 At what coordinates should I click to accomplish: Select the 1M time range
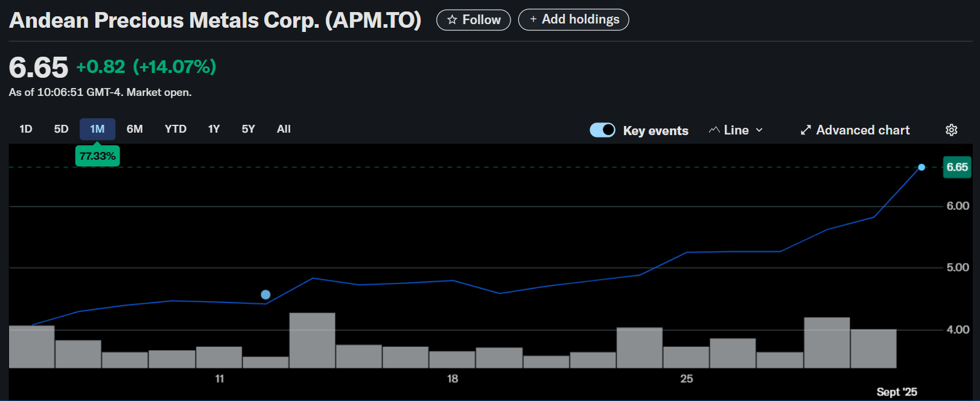97,129
